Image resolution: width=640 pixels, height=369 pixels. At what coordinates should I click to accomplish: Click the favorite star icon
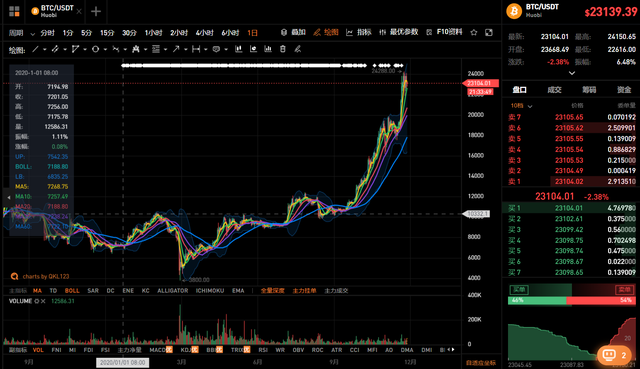click(473, 32)
